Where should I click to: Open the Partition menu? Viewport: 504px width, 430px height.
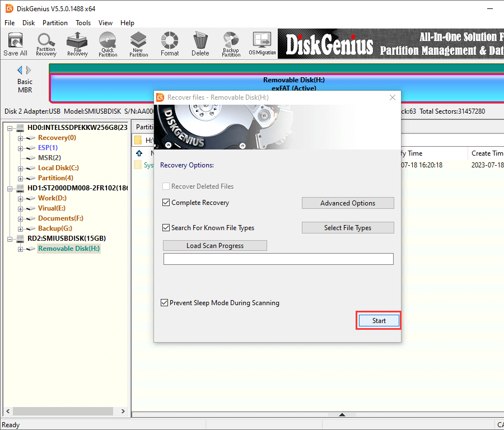55,23
